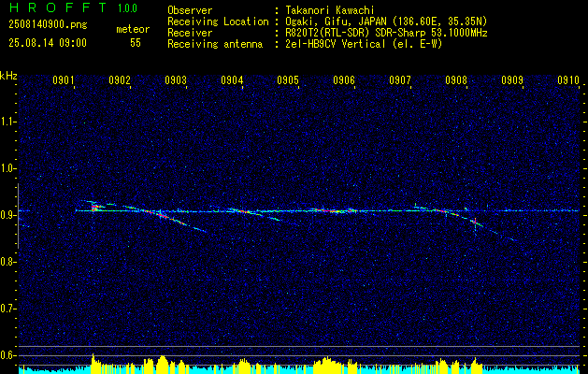Click the kHz axis unit label

point(8,76)
